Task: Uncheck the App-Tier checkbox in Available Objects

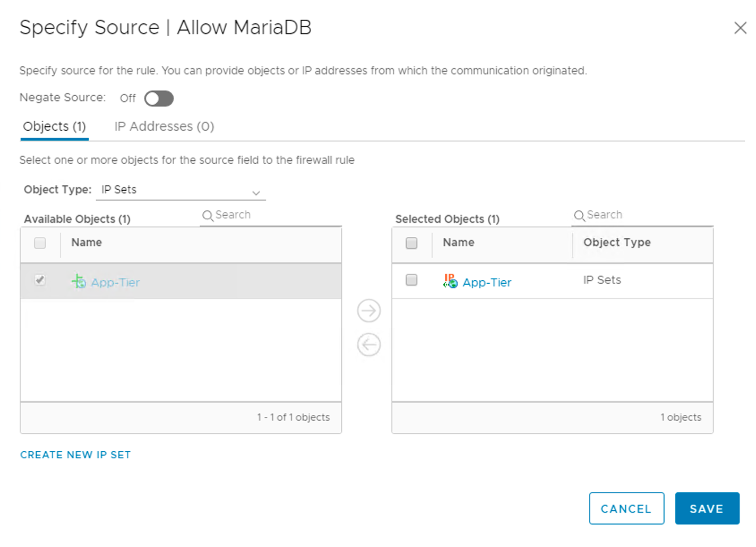Action: click(40, 280)
